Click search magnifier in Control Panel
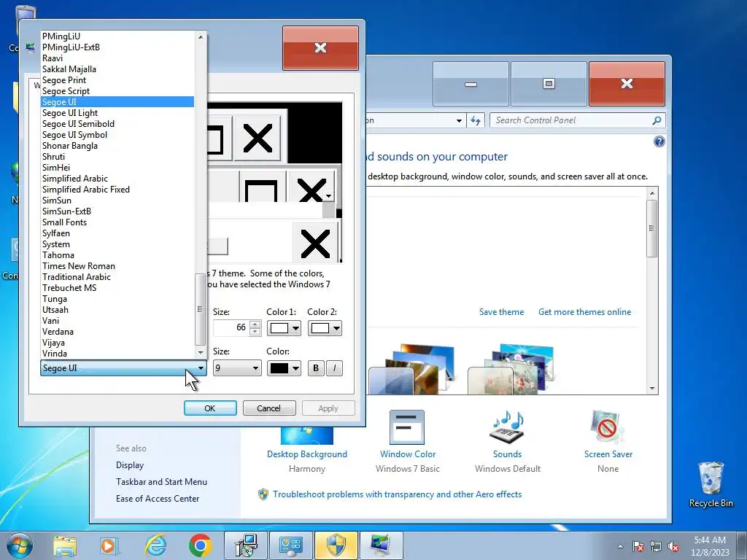Viewport: 747px width, 560px height. (x=657, y=120)
